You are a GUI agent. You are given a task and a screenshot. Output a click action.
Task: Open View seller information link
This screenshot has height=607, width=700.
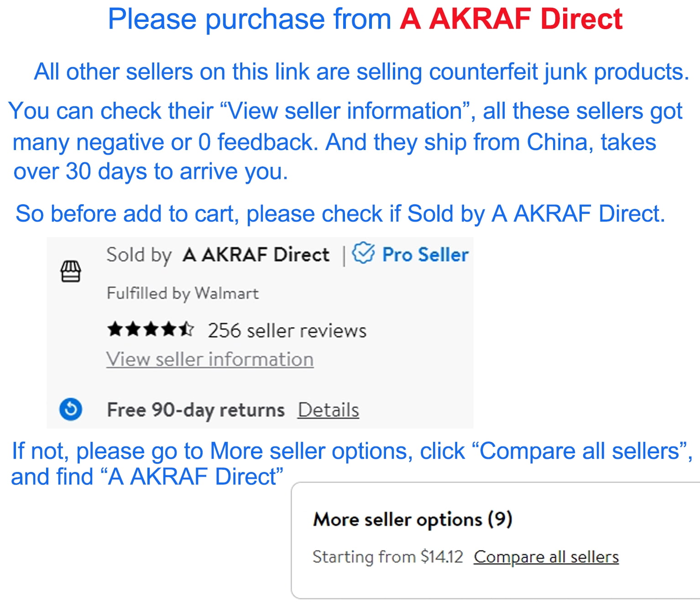coord(210,359)
